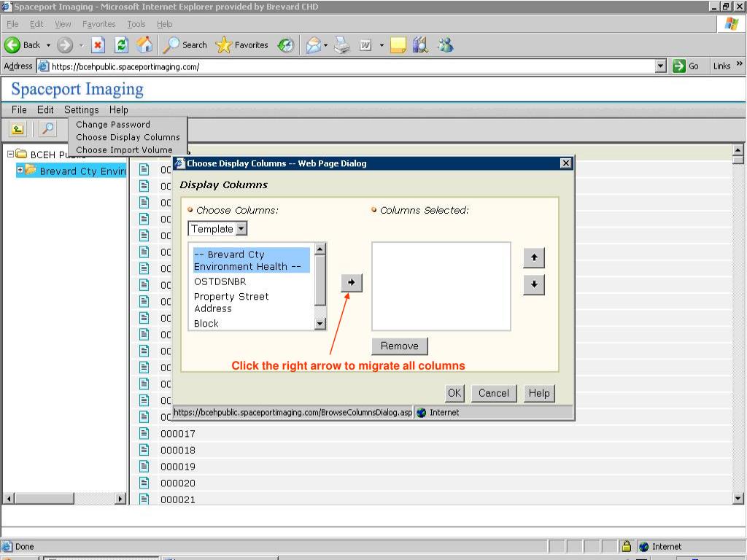Click the Research books icon
The height and width of the screenshot is (560, 747).
[x=420, y=45]
